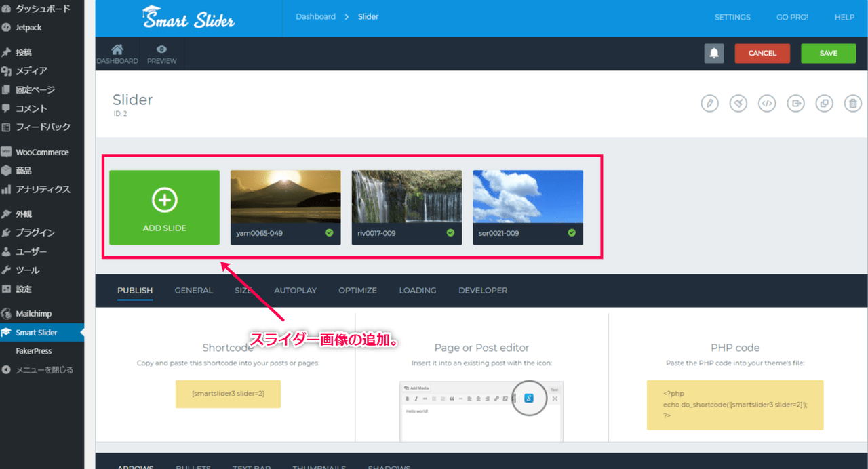This screenshot has height=469, width=868.
Task: Switch to the OPTIMIZE tab
Action: (357, 291)
